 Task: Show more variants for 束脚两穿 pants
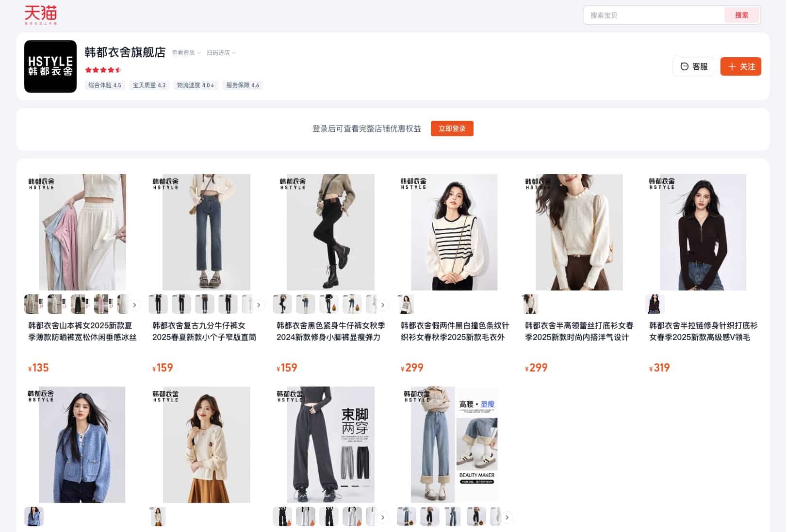pos(383,517)
